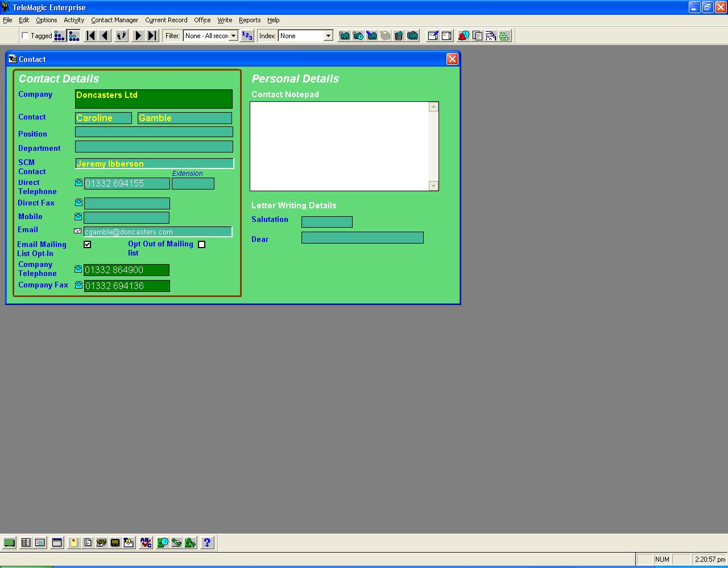
Task: Click inside the Contact Notepad text area
Action: tap(340, 146)
